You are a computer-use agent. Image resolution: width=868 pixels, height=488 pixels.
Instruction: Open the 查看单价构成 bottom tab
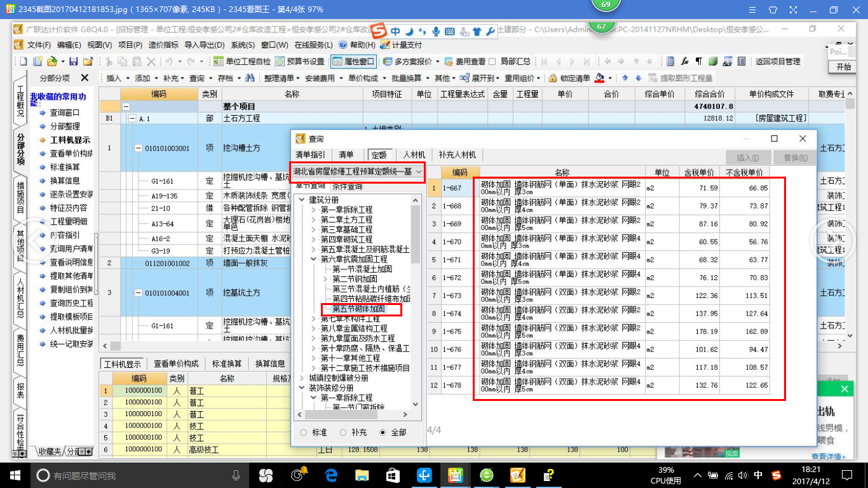click(x=176, y=363)
